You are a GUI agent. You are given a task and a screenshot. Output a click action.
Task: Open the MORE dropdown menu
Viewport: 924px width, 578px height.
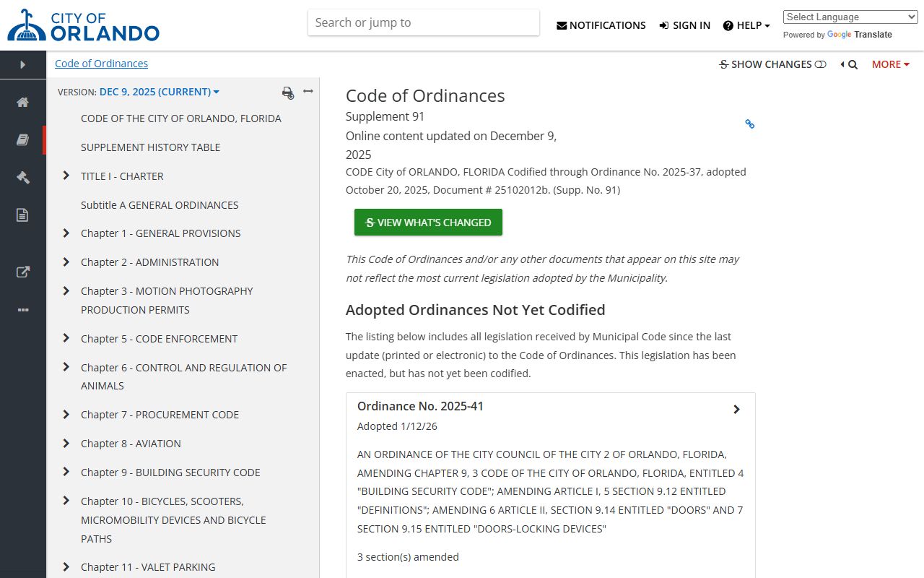pyautogui.click(x=891, y=64)
